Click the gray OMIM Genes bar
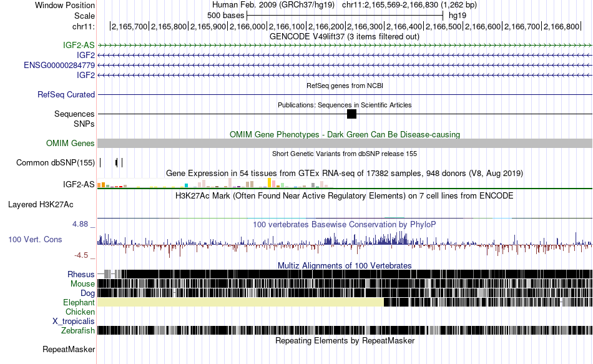This screenshot has width=593, height=364. tap(345, 143)
